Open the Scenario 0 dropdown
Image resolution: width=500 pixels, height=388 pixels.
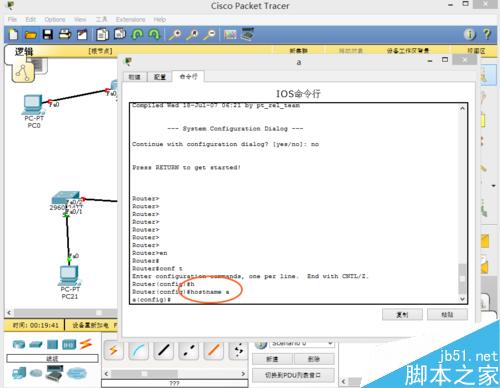[x=302, y=343]
